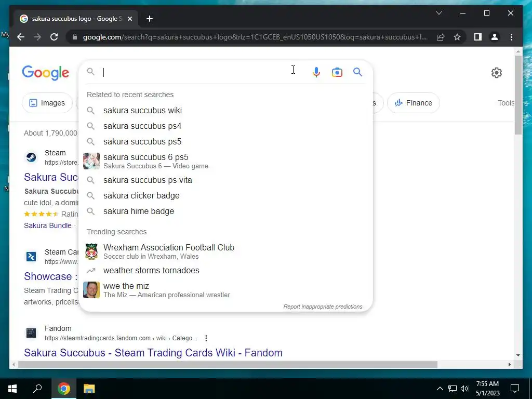Show hidden system tray icons
This screenshot has height=399, width=532.
[440, 389]
